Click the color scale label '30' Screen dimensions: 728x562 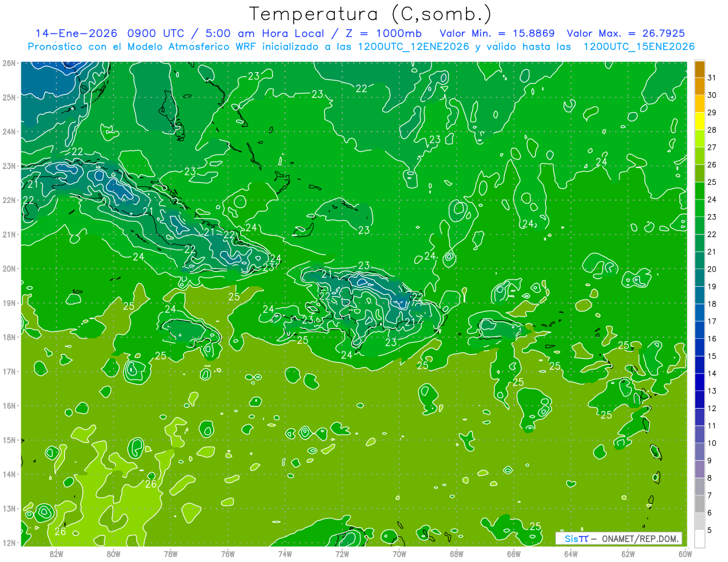(712, 95)
